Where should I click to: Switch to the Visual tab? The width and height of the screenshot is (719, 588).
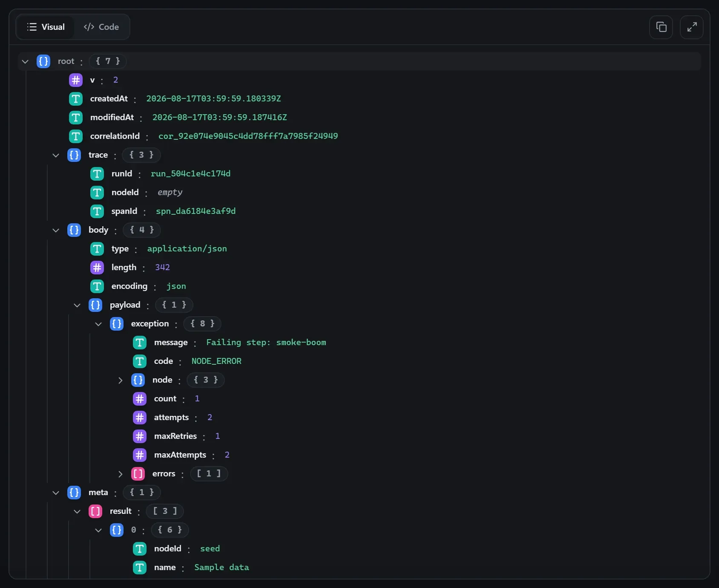coord(46,27)
